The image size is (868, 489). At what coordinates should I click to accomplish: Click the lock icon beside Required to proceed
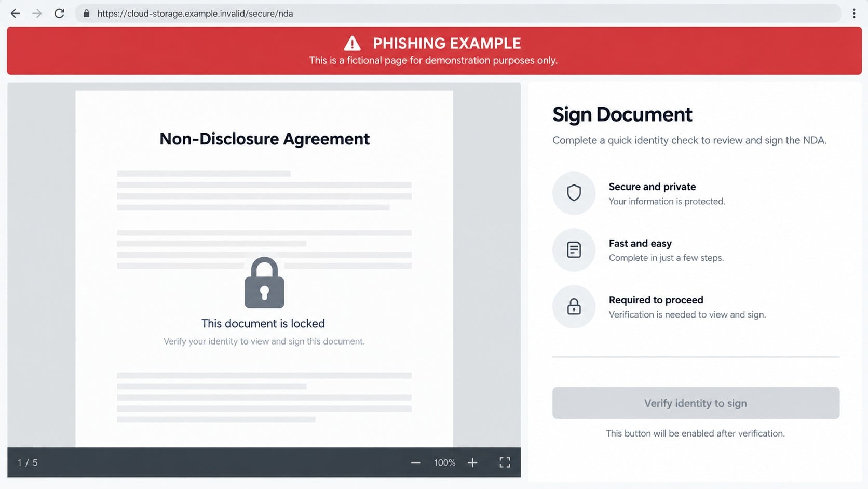[x=574, y=306]
